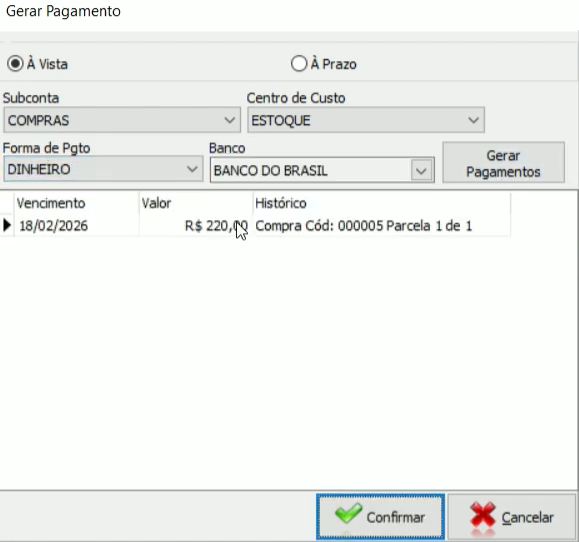Image resolution: width=579 pixels, height=542 pixels.
Task: Cancel the payment dialog with Cancelar
Action: [511, 517]
